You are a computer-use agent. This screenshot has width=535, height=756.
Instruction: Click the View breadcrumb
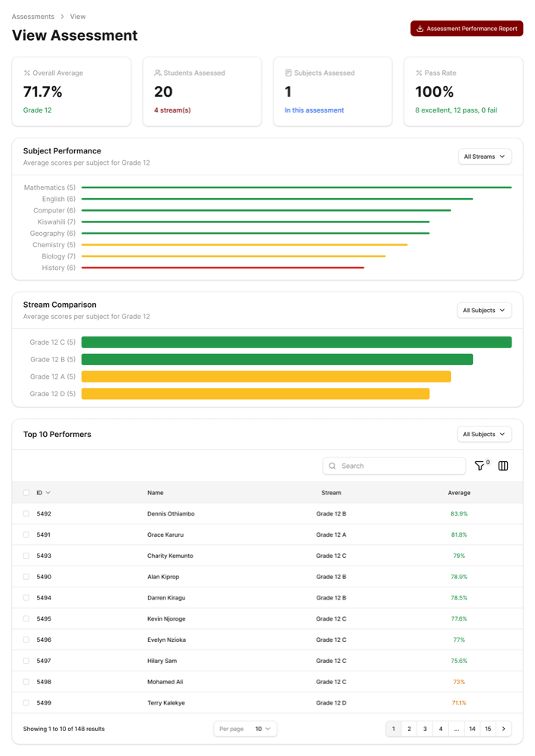(x=78, y=17)
